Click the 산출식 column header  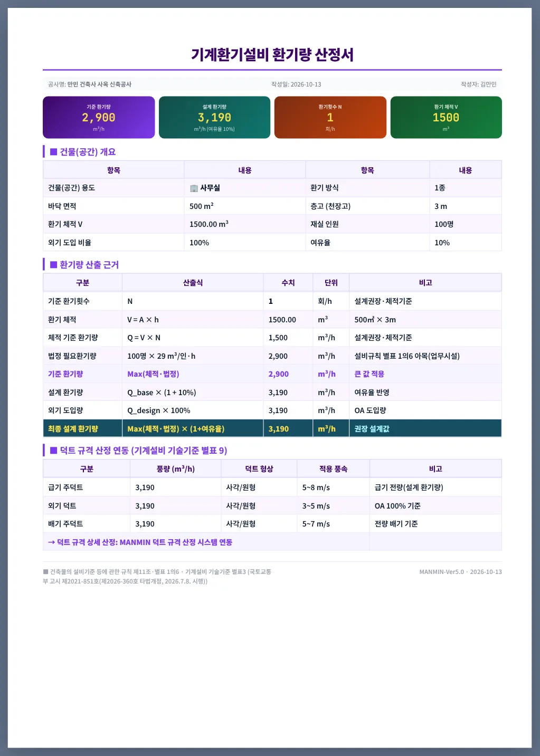coord(193,283)
